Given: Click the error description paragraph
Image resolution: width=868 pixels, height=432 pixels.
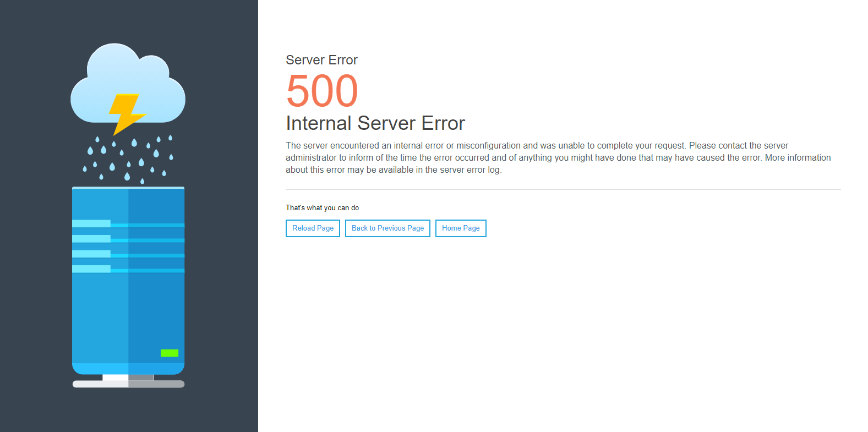Looking at the screenshot, I should click(558, 157).
